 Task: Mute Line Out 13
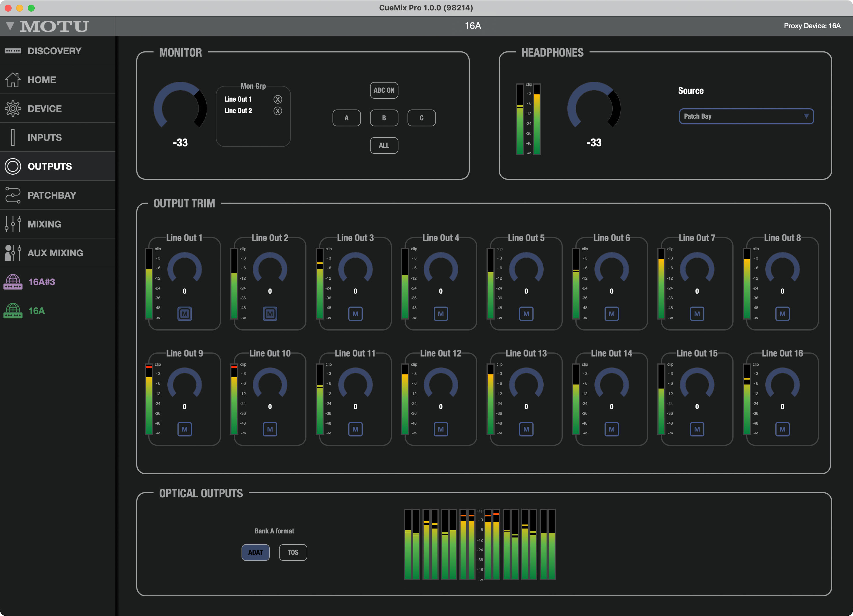click(526, 429)
